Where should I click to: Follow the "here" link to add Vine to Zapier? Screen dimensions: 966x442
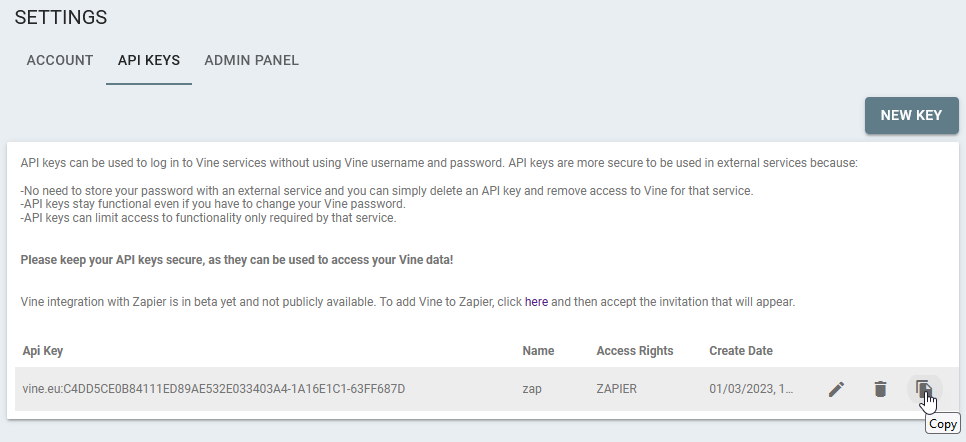(536, 302)
